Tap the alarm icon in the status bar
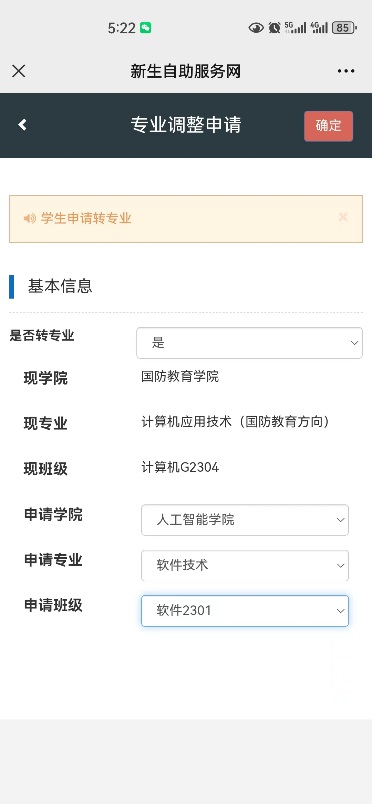The height and width of the screenshot is (804, 372). coord(275,28)
